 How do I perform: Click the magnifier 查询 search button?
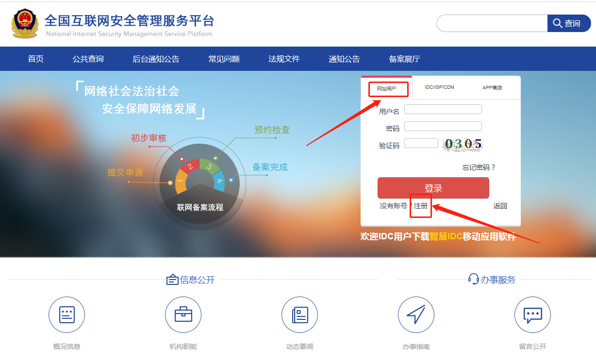pos(569,23)
